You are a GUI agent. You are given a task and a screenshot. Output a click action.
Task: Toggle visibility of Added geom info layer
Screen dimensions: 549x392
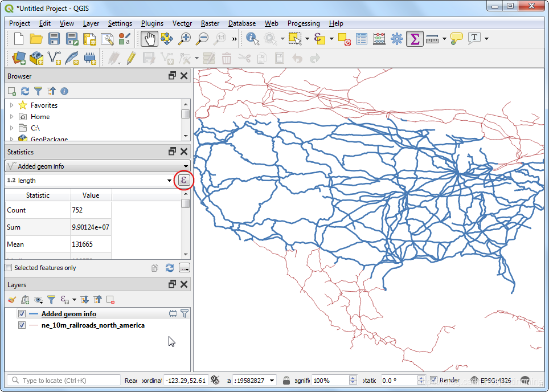coord(22,313)
